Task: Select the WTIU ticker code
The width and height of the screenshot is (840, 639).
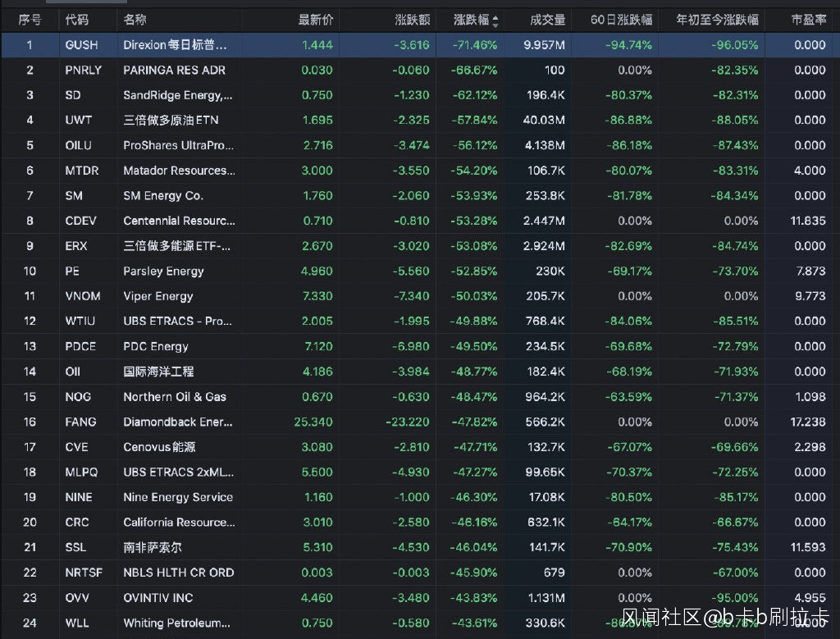Action: (x=80, y=321)
